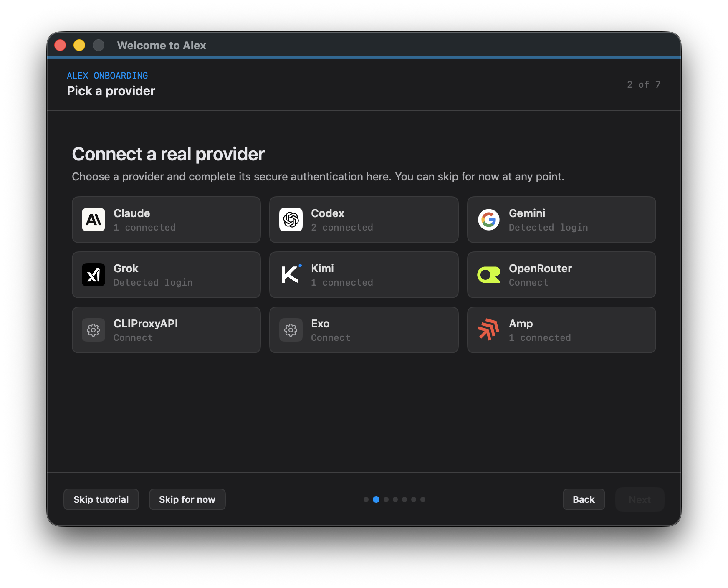Click the 'Connect' label under Exo
The width and height of the screenshot is (728, 588).
click(331, 337)
